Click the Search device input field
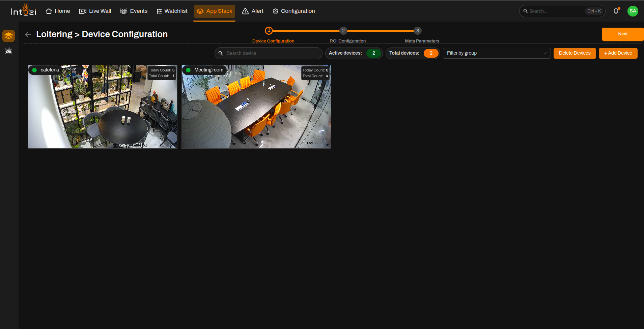The width and height of the screenshot is (644, 329). click(x=269, y=53)
